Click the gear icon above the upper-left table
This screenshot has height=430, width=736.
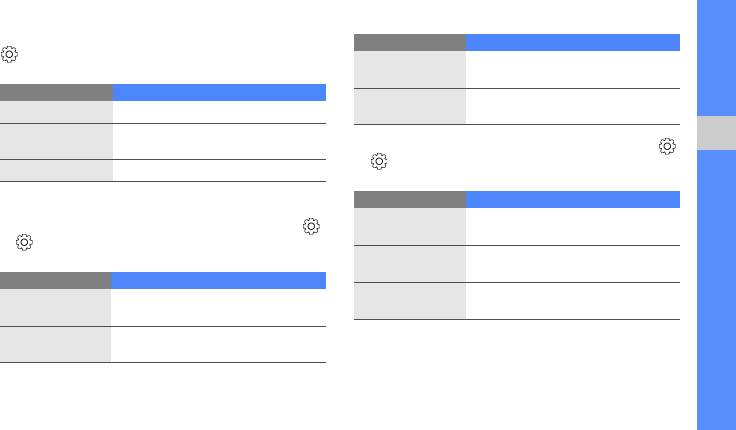(x=10, y=56)
